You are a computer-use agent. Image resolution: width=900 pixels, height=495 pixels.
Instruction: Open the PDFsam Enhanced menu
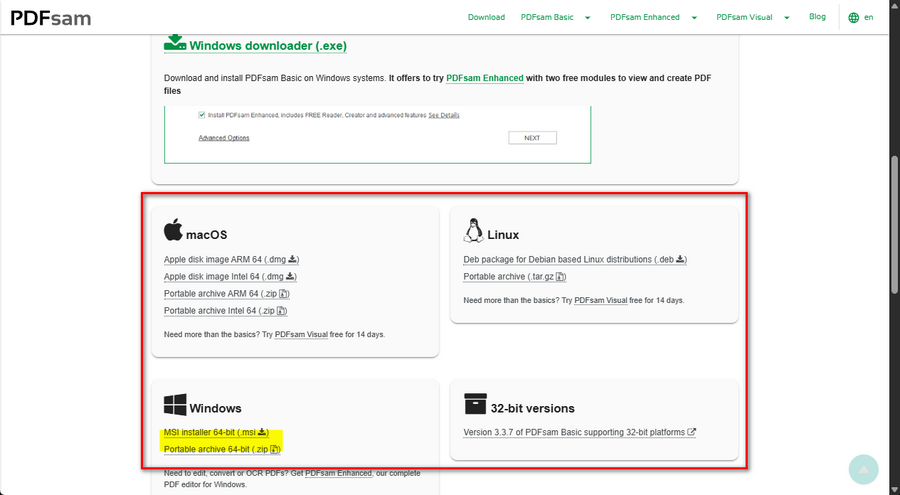click(x=645, y=17)
